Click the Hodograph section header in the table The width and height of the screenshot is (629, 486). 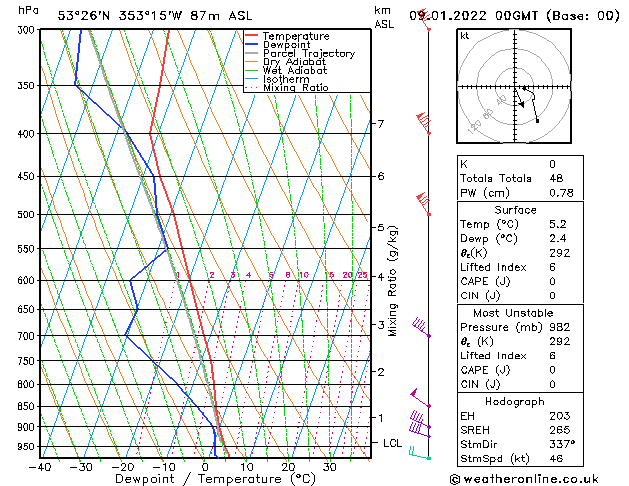(x=516, y=400)
